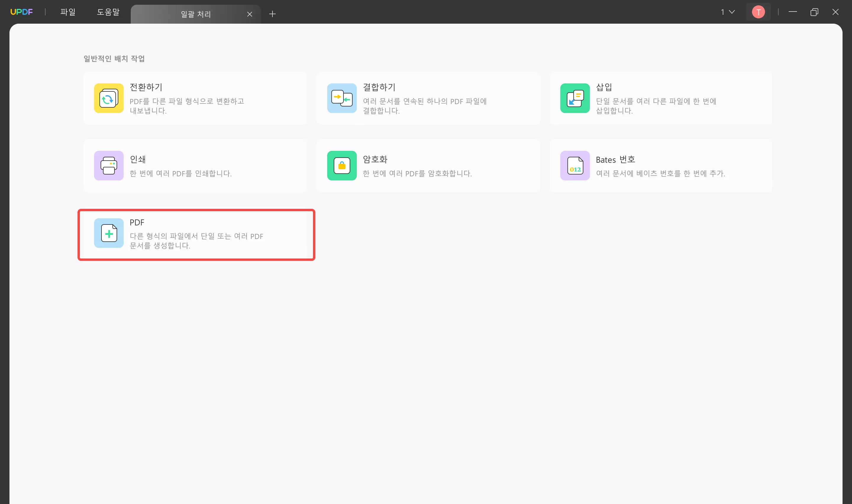Open the Bates 번호 task title
The width and height of the screenshot is (852, 504).
click(x=615, y=160)
